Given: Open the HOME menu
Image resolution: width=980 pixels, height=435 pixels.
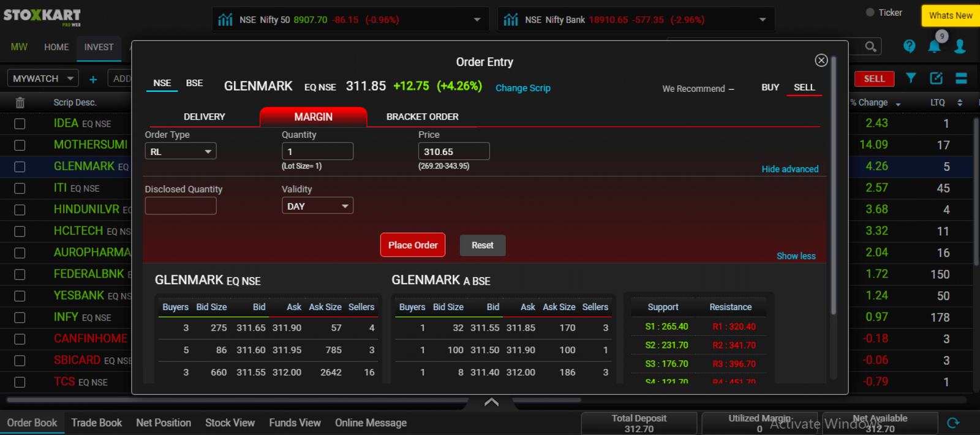Looking at the screenshot, I should [x=56, y=47].
